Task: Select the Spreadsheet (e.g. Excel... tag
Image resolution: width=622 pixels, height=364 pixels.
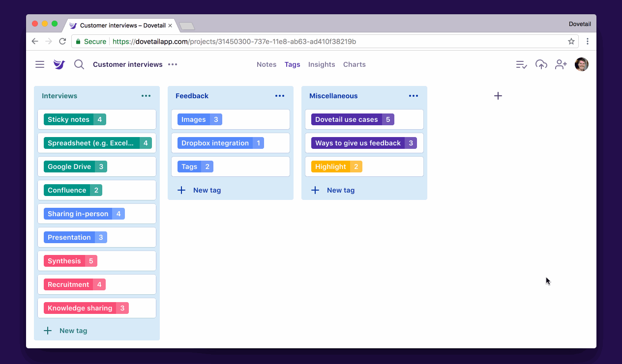Action: coord(98,143)
